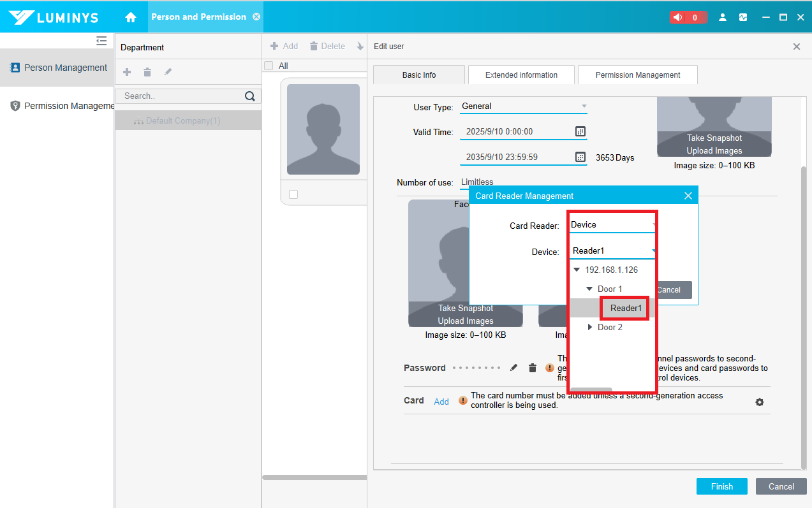Image resolution: width=812 pixels, height=508 pixels.
Task: Delete department using trash icon
Action: [147, 73]
